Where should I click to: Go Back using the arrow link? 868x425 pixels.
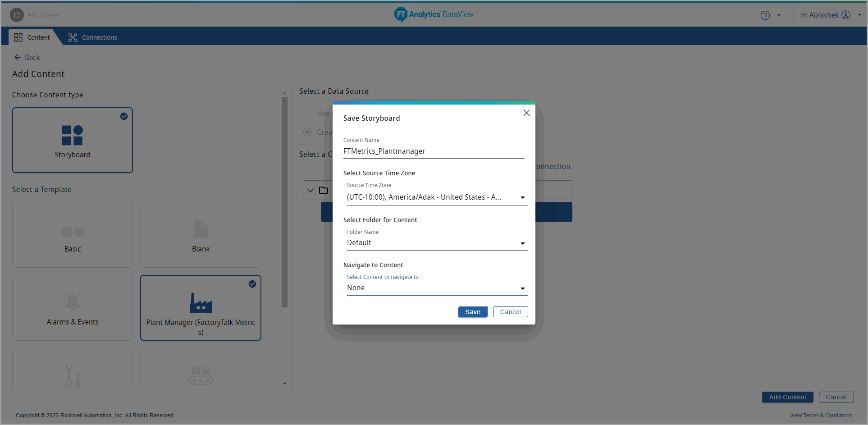pyautogui.click(x=27, y=57)
